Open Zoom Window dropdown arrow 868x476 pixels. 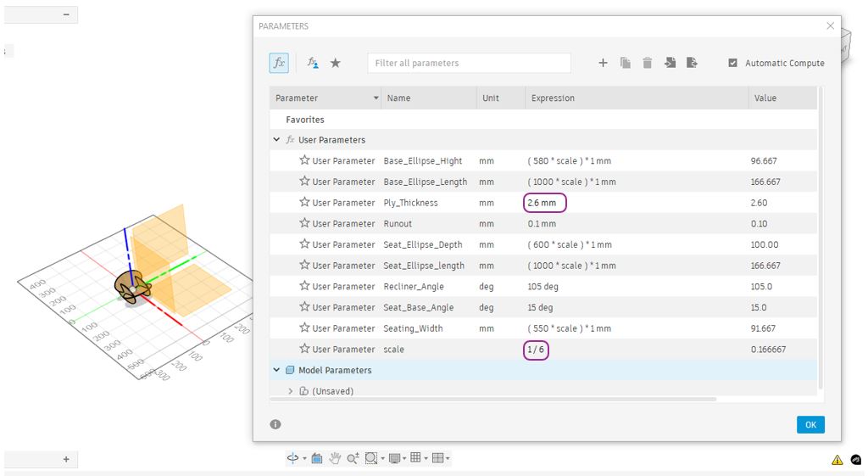(x=382, y=459)
